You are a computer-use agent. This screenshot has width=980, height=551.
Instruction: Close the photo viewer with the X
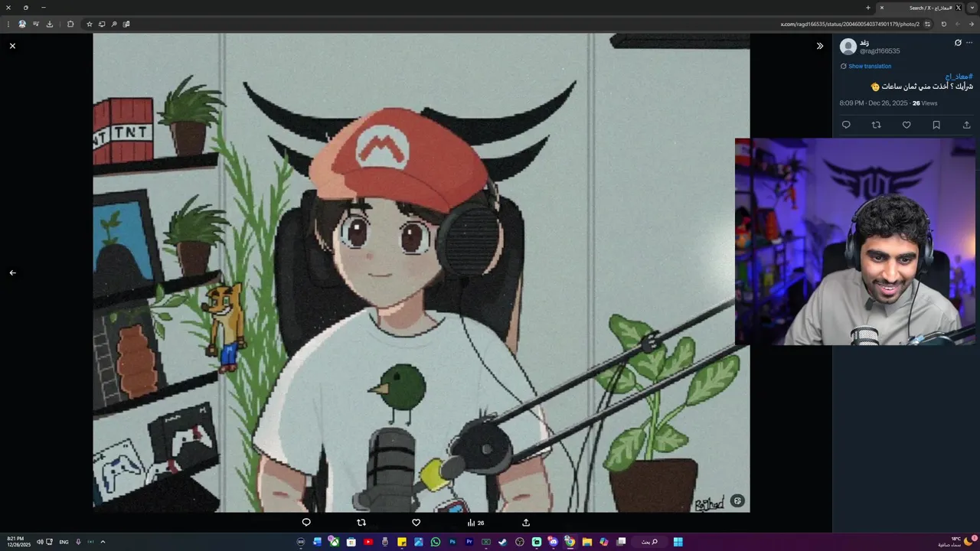[x=12, y=46]
